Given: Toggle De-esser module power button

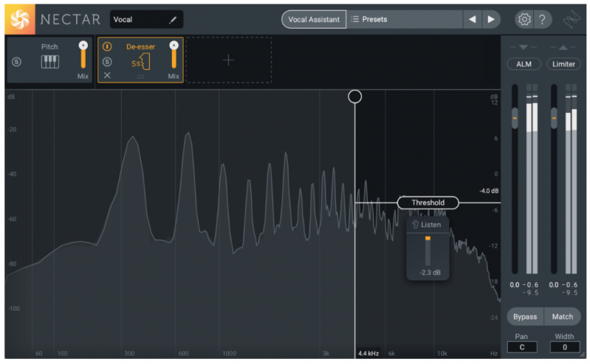Looking at the screenshot, I should (x=107, y=47).
